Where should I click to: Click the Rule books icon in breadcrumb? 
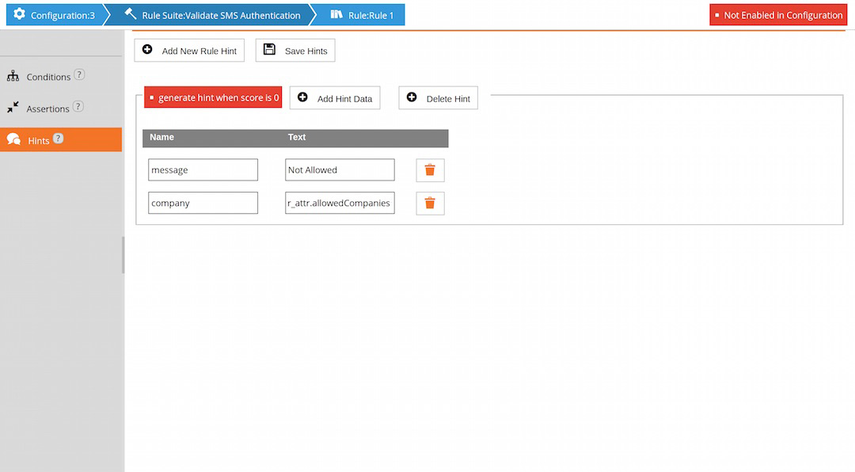[336, 14]
